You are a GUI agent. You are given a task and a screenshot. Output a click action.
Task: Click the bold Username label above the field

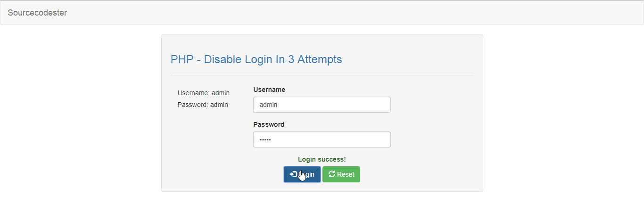[x=269, y=90]
